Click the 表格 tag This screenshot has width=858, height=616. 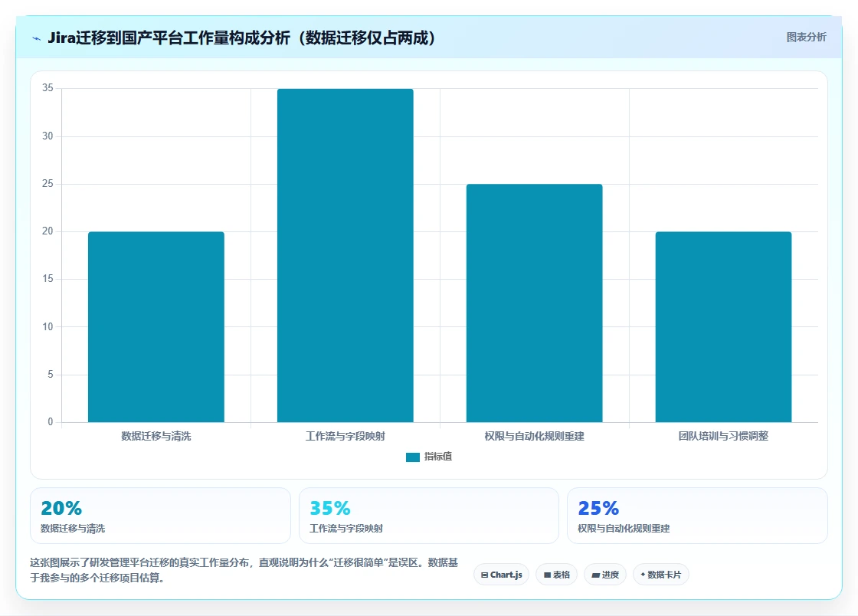pos(556,575)
